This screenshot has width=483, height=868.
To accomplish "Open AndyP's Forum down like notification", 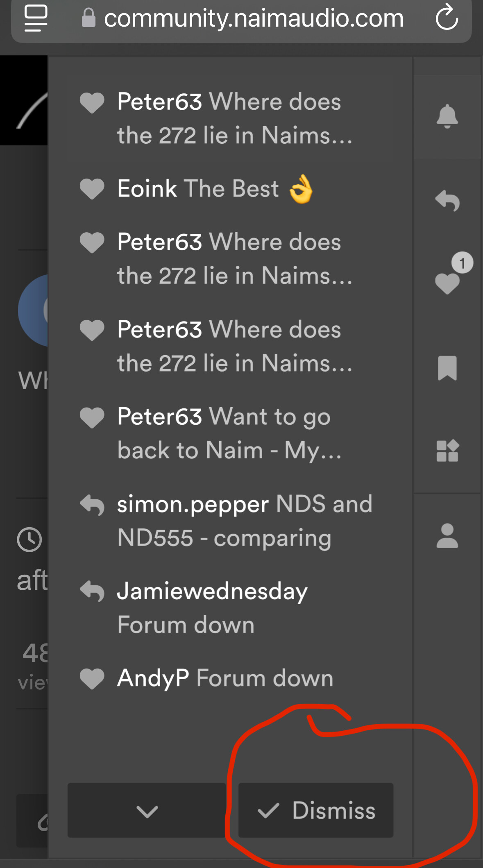I will [225, 678].
